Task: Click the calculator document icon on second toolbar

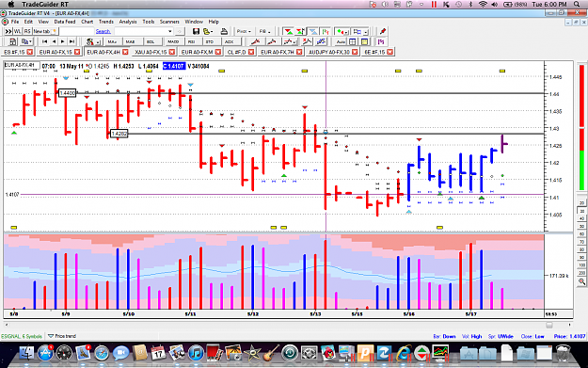Action: click(x=12, y=41)
